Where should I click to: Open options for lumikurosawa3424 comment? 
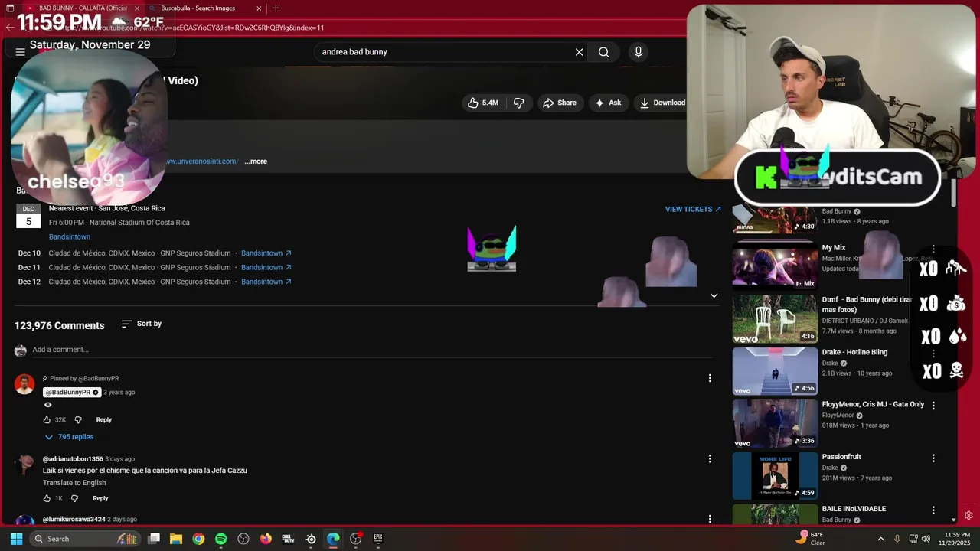[710, 519]
